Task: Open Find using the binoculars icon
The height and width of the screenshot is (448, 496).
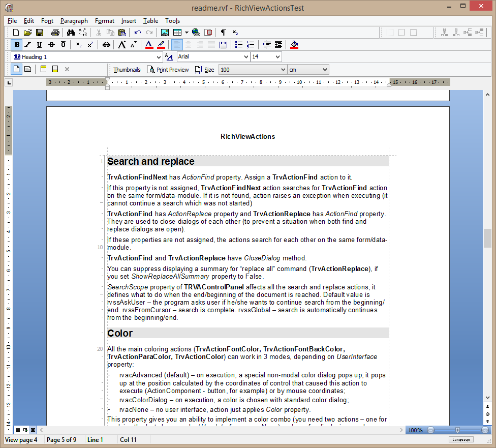Action: point(71,33)
